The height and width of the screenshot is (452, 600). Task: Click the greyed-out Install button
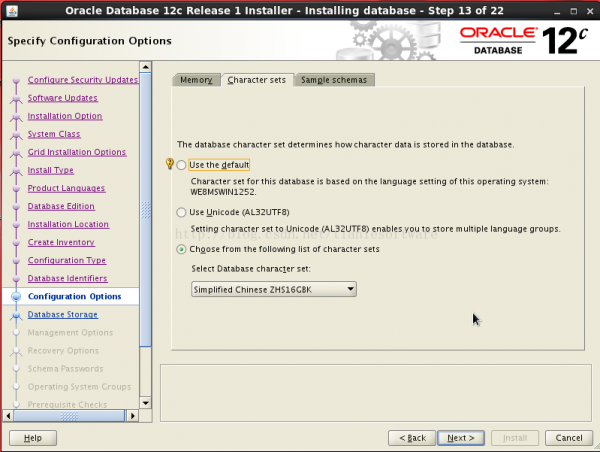tap(515, 438)
